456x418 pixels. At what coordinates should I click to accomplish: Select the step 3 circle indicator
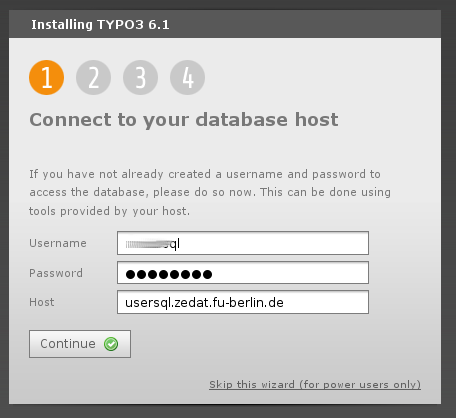(x=140, y=77)
